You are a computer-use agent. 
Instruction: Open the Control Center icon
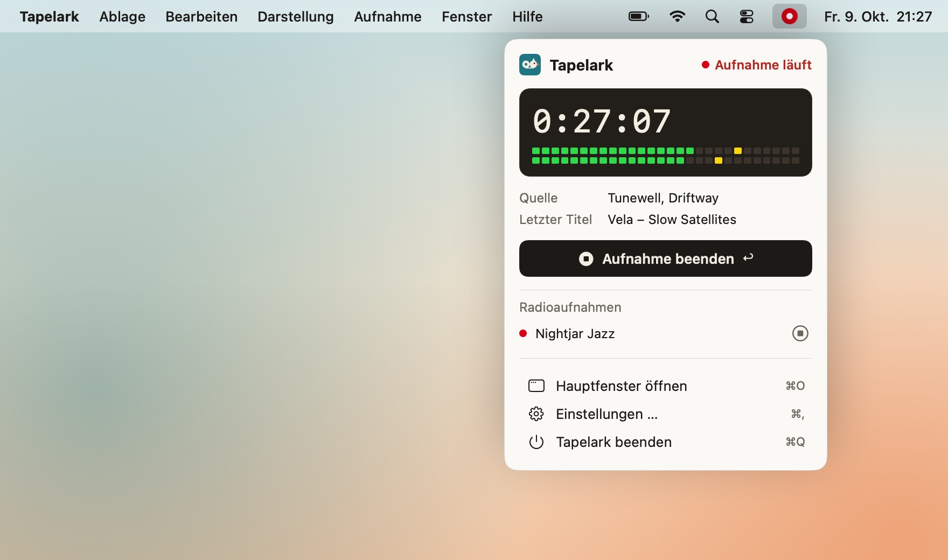pyautogui.click(x=747, y=17)
